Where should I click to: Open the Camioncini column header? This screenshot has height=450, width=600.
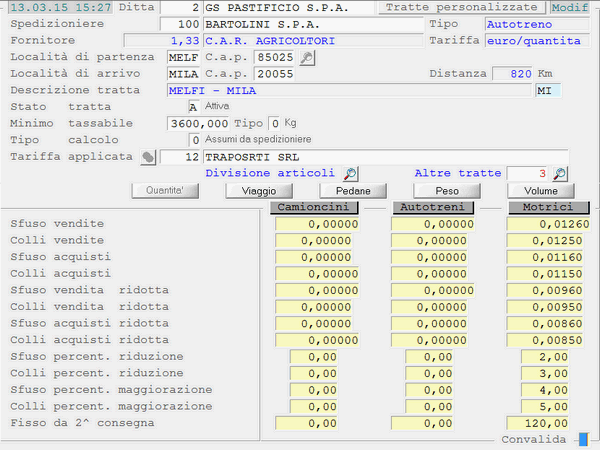point(314,207)
